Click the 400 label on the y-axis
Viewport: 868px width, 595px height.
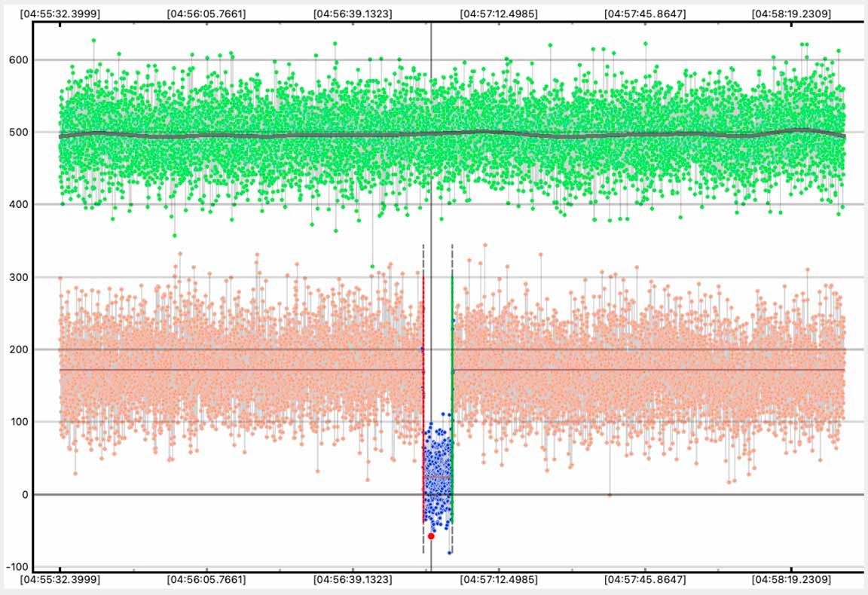pyautogui.click(x=16, y=205)
